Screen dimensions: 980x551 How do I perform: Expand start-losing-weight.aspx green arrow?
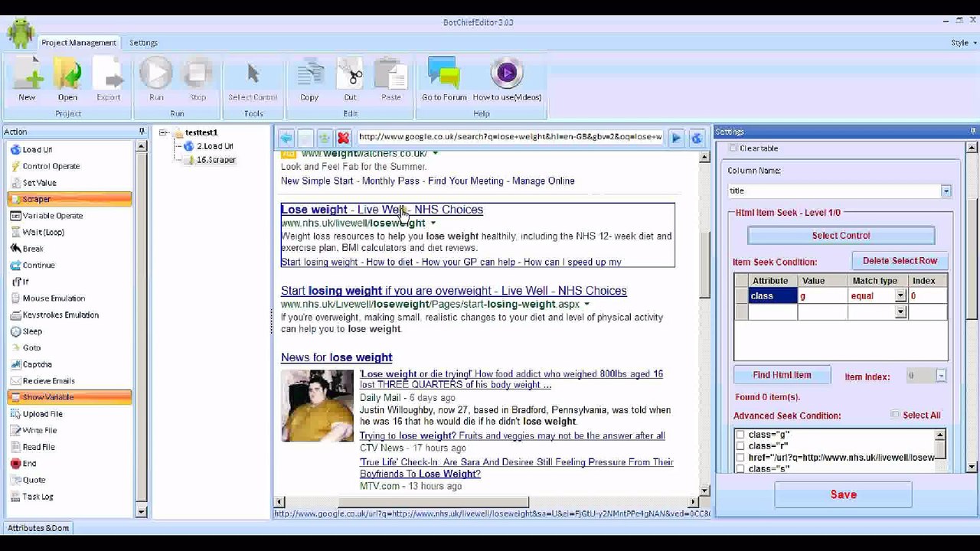point(587,305)
